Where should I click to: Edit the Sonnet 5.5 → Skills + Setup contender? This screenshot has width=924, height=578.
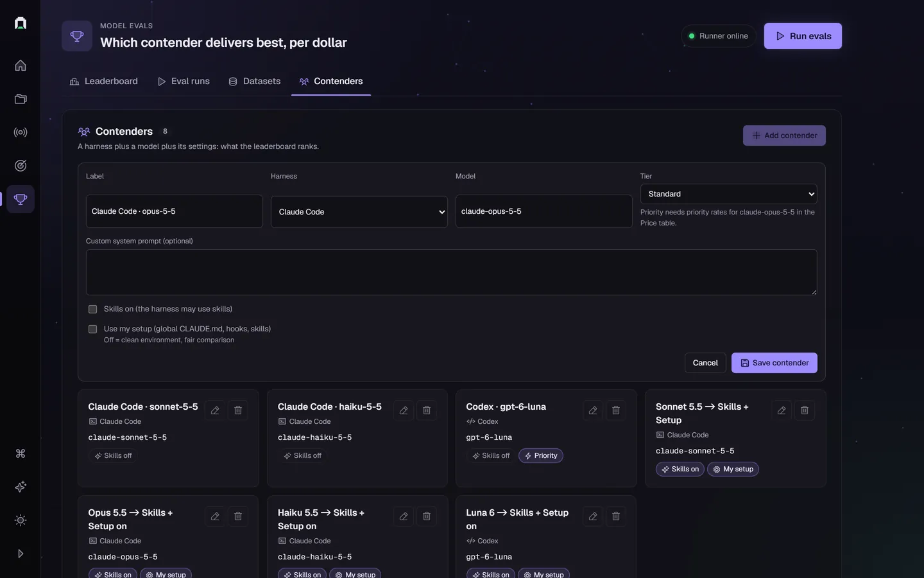point(782,410)
